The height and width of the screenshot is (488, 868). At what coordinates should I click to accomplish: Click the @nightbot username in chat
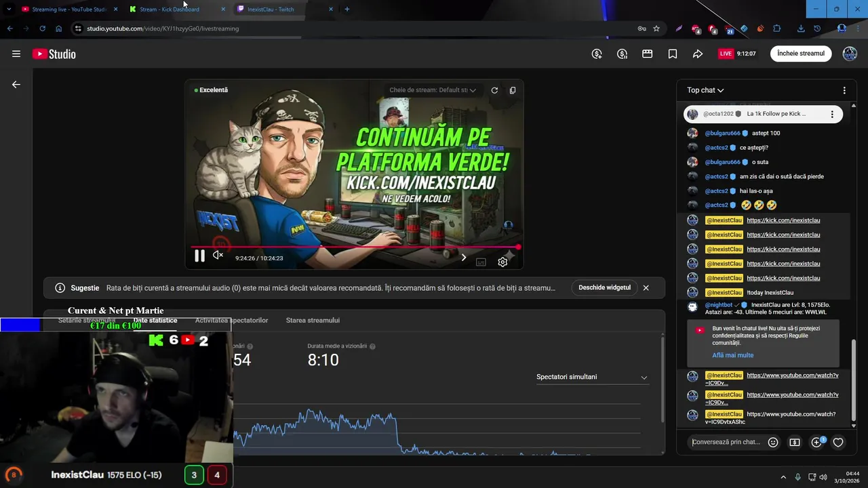pos(719,305)
